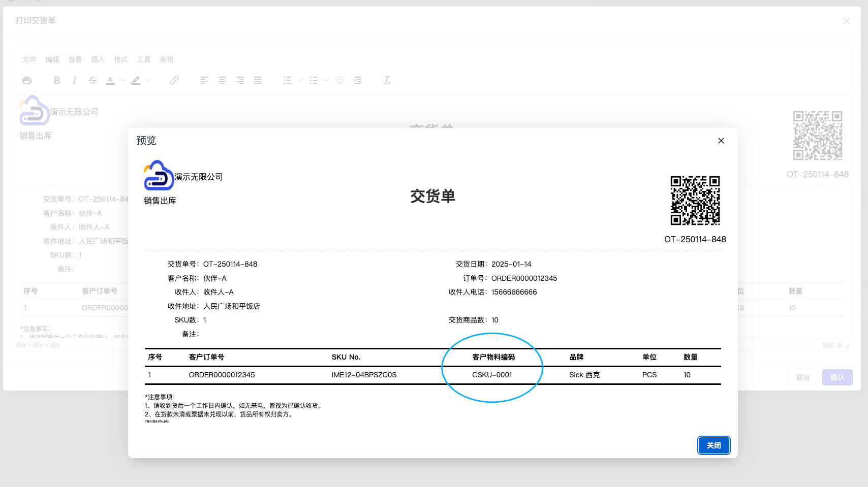This screenshot has height=487, width=868.
Task: Insert a hyperlink using the link icon
Action: [175, 80]
